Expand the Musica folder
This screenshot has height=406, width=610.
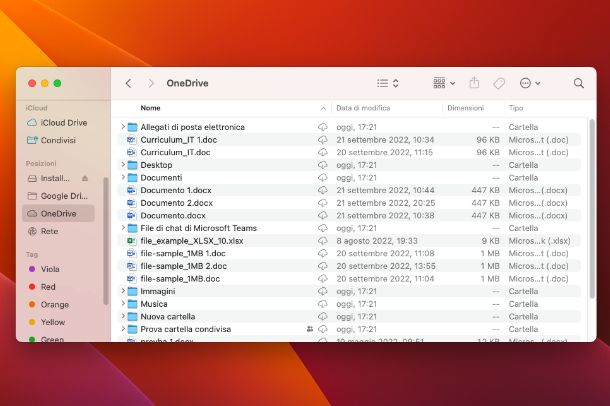coord(123,304)
